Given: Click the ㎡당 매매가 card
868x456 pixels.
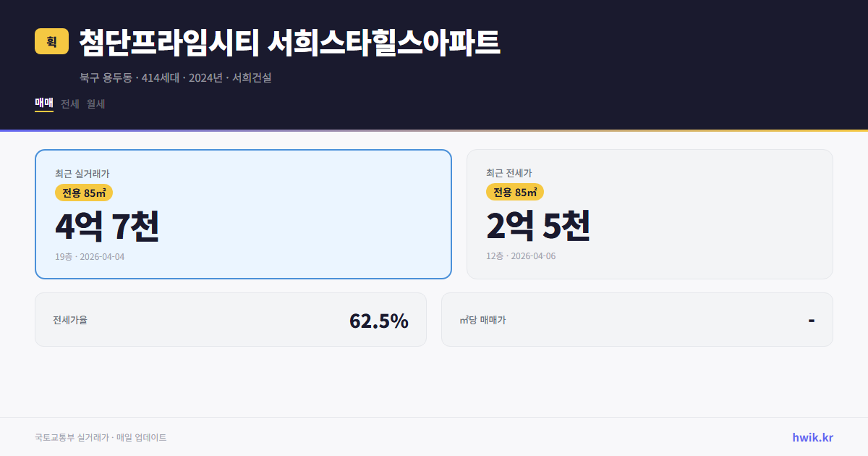Looking at the screenshot, I should point(637,319).
